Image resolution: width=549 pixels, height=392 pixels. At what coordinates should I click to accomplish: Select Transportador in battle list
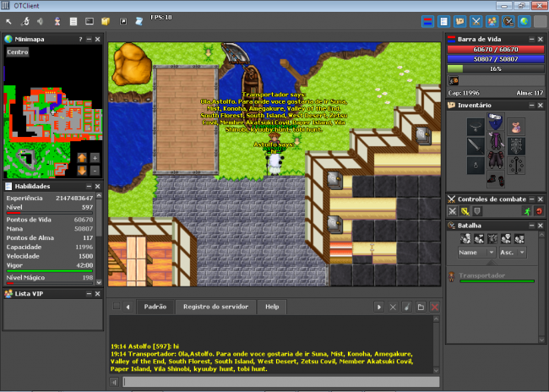coord(492,277)
